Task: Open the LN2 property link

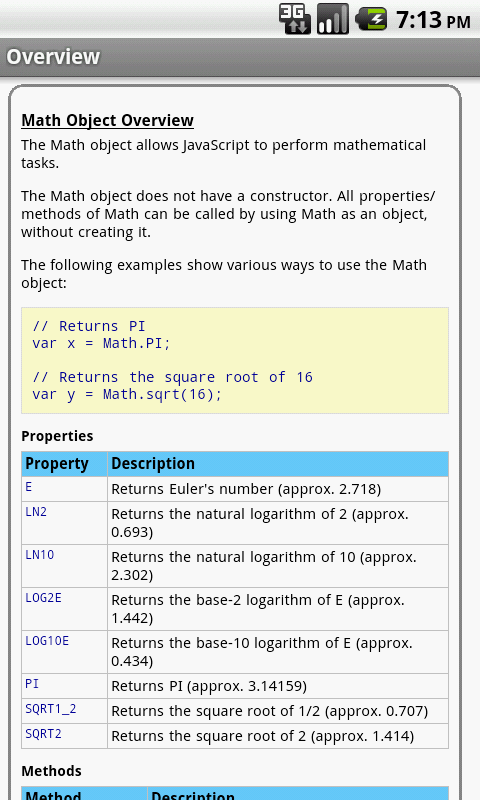Action: (x=36, y=511)
